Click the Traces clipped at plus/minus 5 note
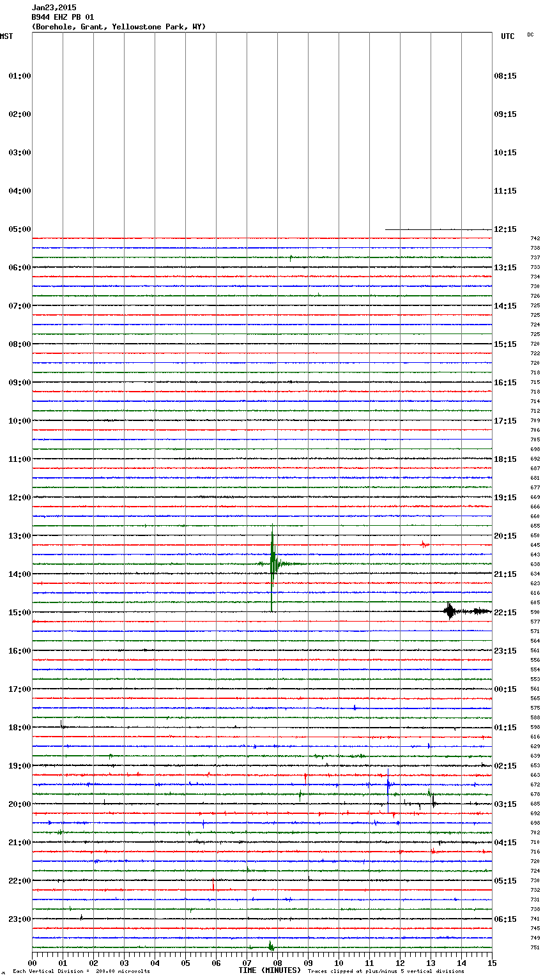The width and height of the screenshot is (543, 980). click(386, 971)
